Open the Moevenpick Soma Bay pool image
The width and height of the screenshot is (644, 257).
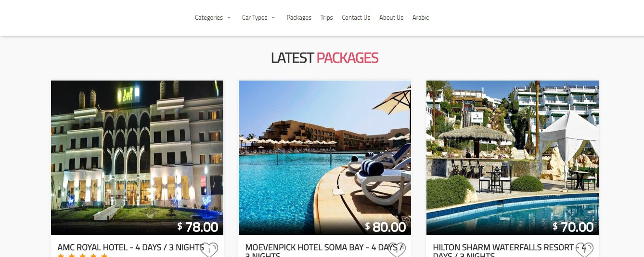coord(325,158)
